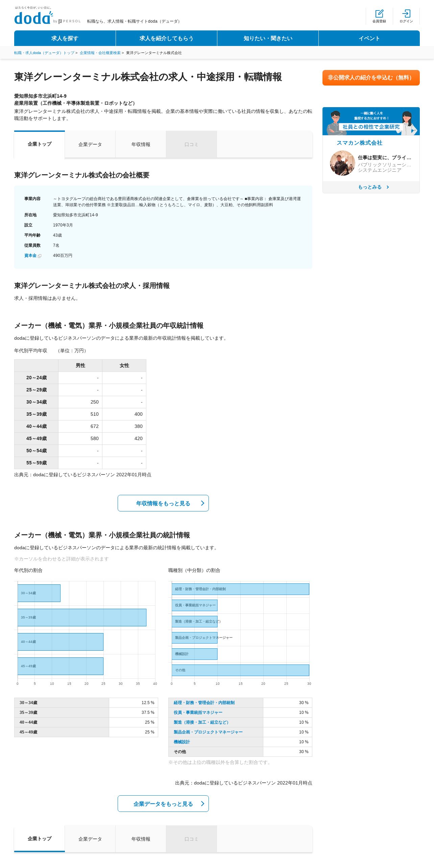Image resolution: width=434 pixels, height=868 pixels.
Task: Click the doda logo
Action: click(x=34, y=18)
